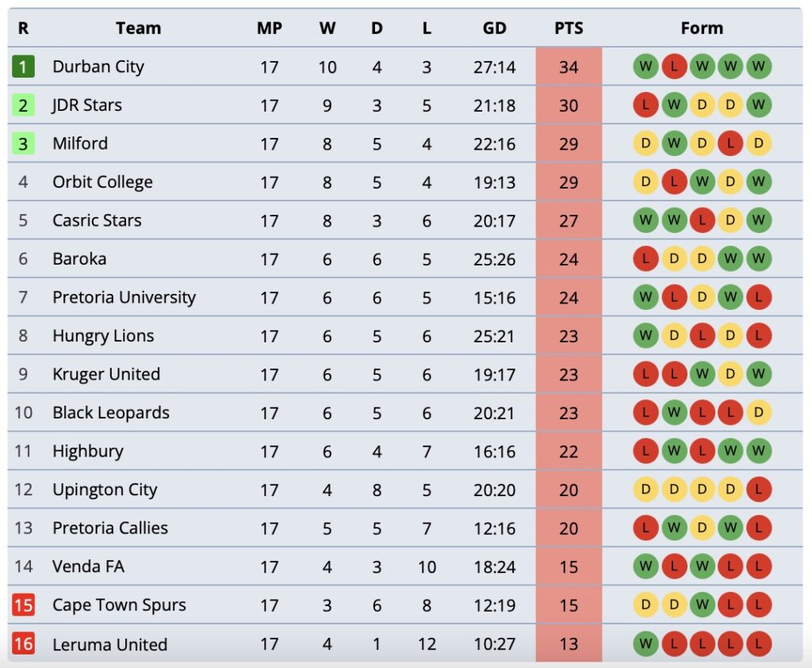Click JDR Stars' red loss form circle
The image size is (812, 668).
click(645, 105)
